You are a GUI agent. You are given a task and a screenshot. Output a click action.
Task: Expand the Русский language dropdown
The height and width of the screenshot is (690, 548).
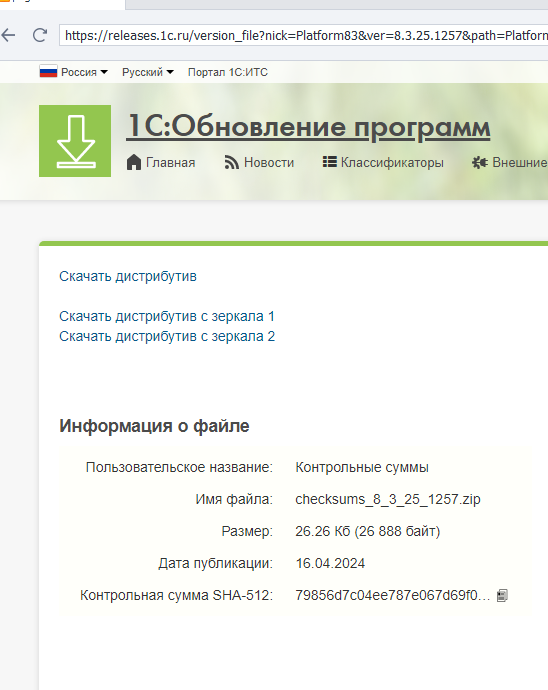148,72
